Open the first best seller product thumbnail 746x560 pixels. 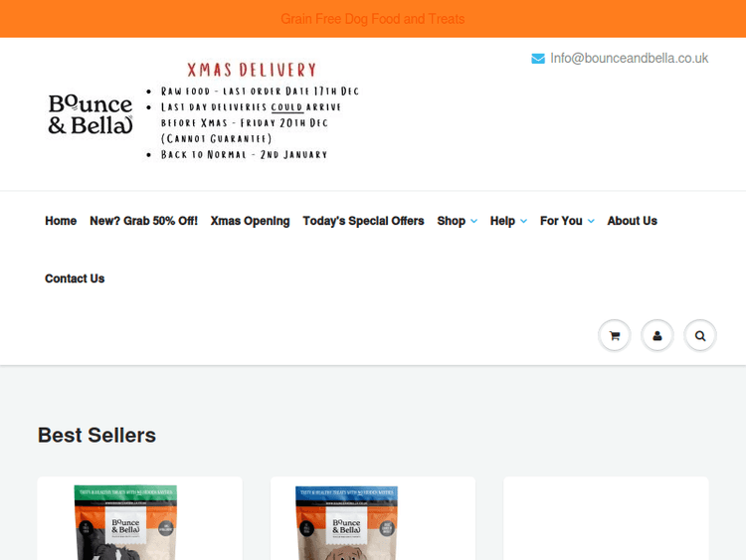pos(125,522)
